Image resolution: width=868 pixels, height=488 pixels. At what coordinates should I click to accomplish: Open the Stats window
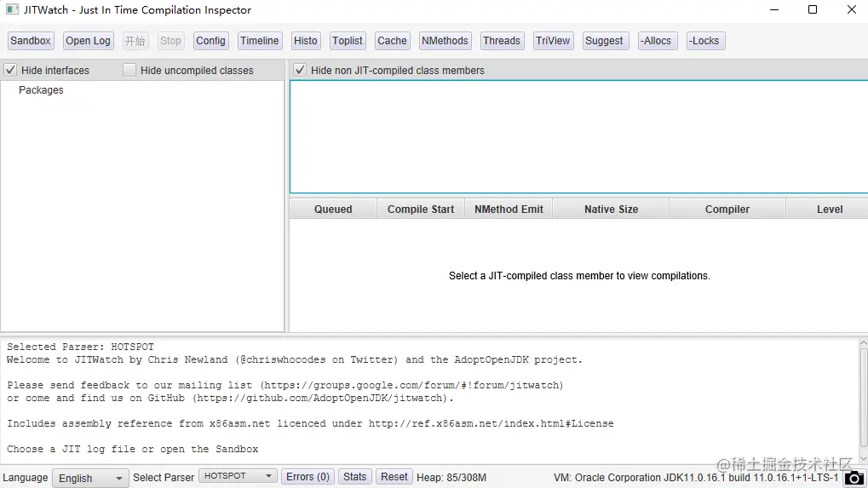tap(355, 477)
